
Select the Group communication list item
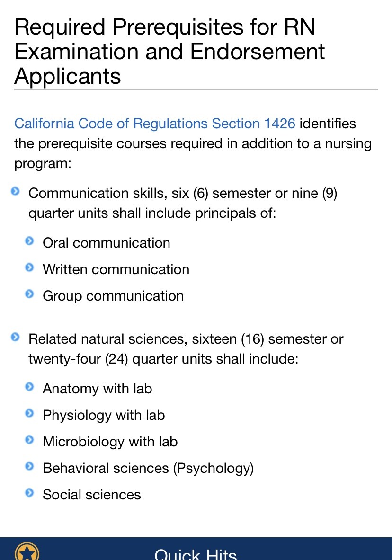pyautogui.click(x=113, y=296)
